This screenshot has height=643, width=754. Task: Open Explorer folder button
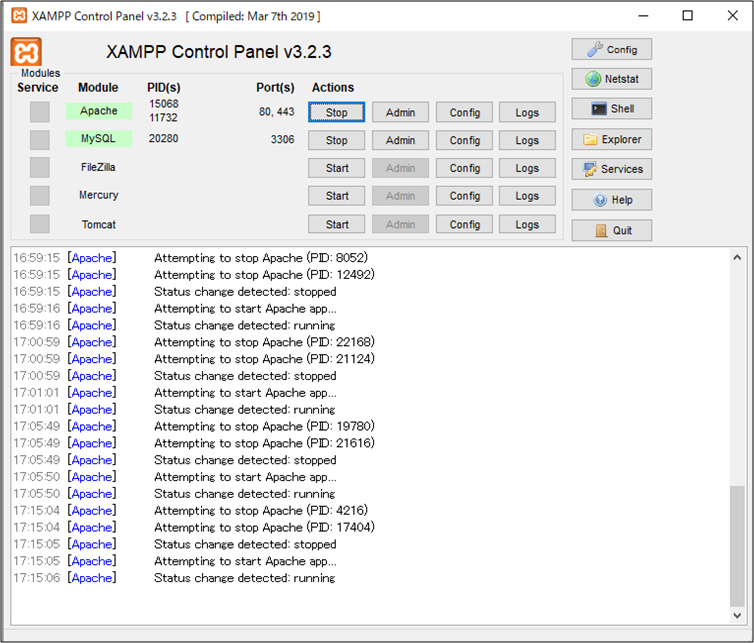[x=612, y=139]
